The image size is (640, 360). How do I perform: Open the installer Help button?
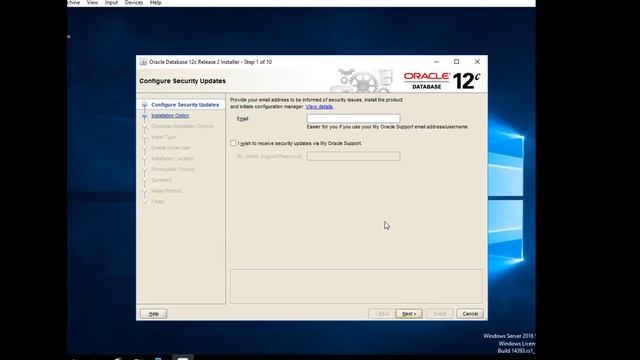click(153, 313)
